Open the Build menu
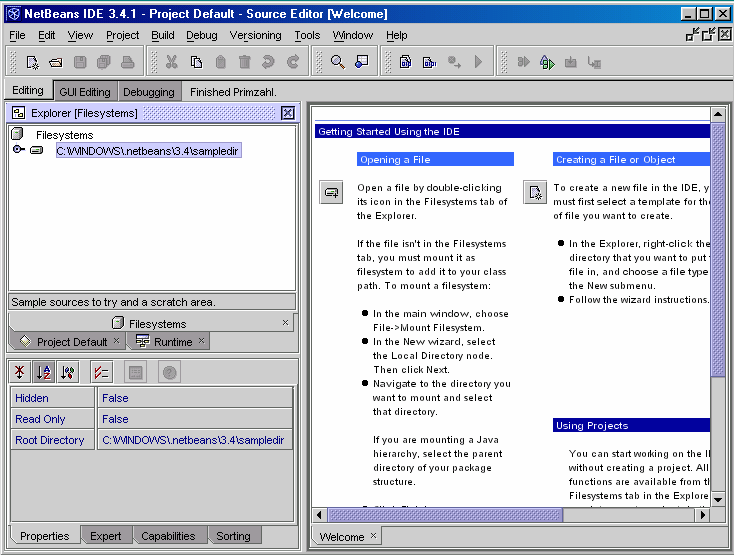The height and width of the screenshot is (555, 734). (162, 35)
